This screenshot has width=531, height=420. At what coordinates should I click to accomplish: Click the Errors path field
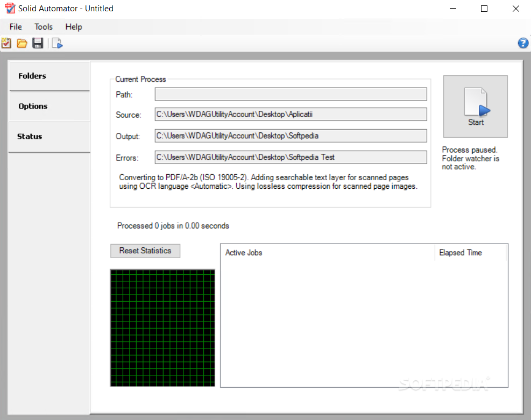click(x=291, y=158)
